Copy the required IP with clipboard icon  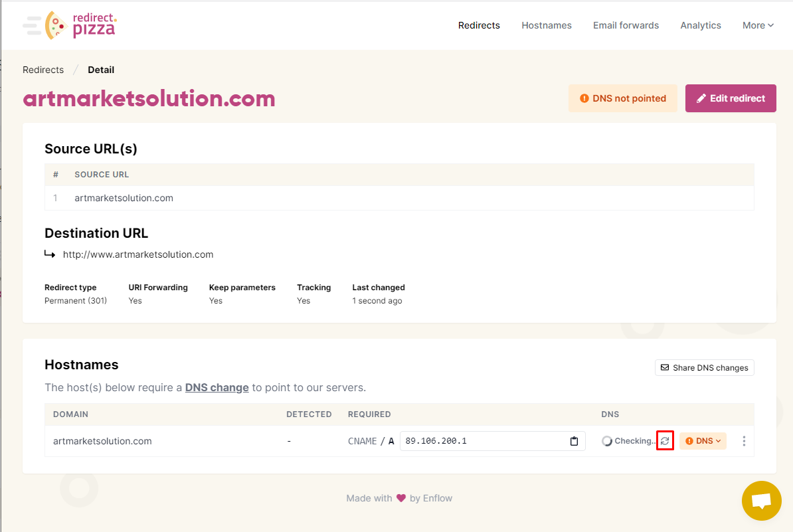574,441
